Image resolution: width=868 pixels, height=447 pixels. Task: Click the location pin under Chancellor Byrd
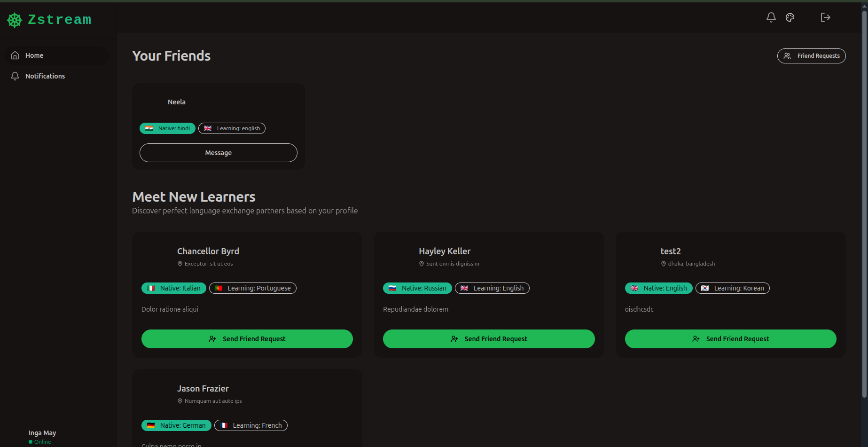coord(180,264)
